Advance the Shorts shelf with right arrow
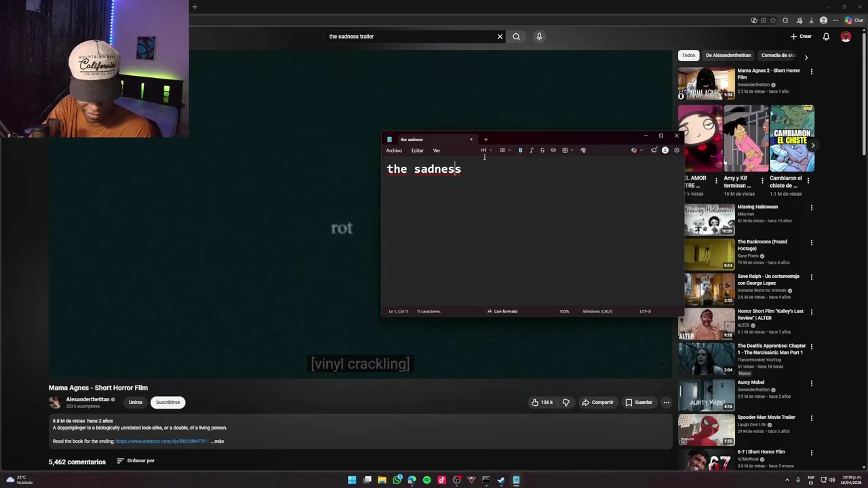Viewport: 868px width, 488px height. (x=812, y=145)
